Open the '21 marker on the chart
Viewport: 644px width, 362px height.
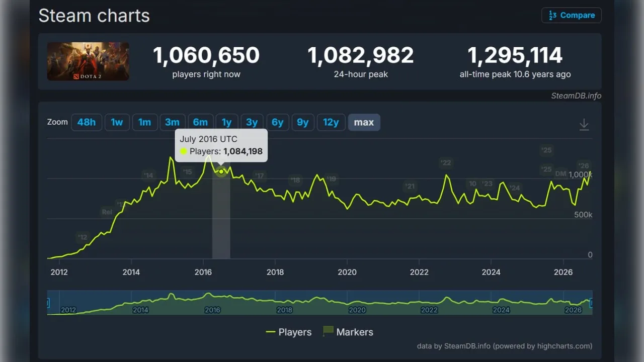410,187
